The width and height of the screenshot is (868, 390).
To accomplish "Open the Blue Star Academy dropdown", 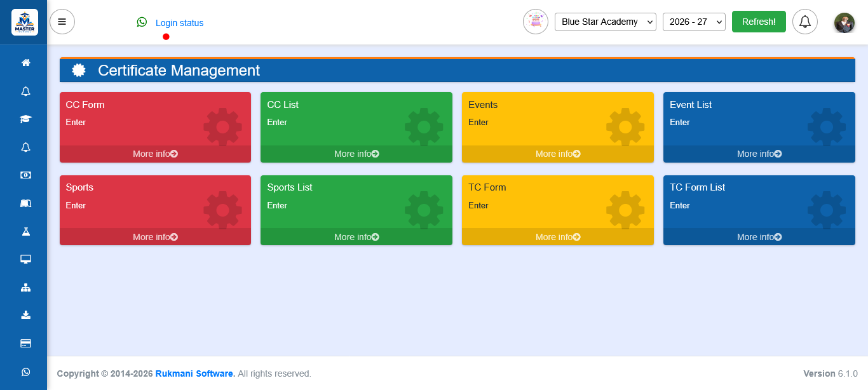I will 606,22.
